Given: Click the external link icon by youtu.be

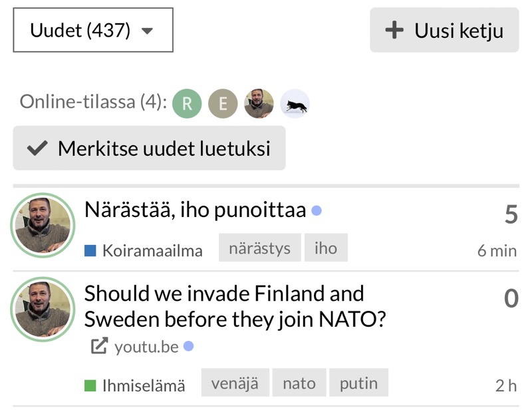Looking at the screenshot, I should pos(100,346).
